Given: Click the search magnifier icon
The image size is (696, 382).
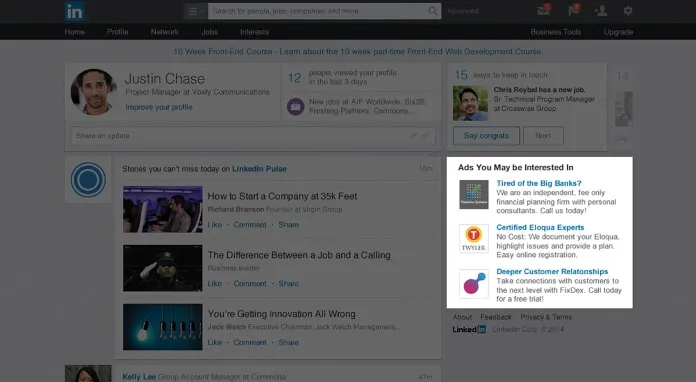Looking at the screenshot, I should click(x=432, y=11).
